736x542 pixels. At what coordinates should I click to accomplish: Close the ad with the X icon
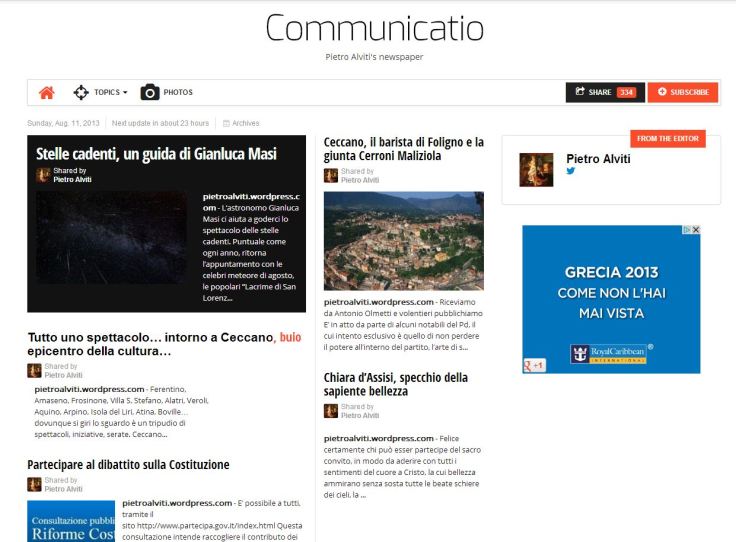(x=695, y=230)
